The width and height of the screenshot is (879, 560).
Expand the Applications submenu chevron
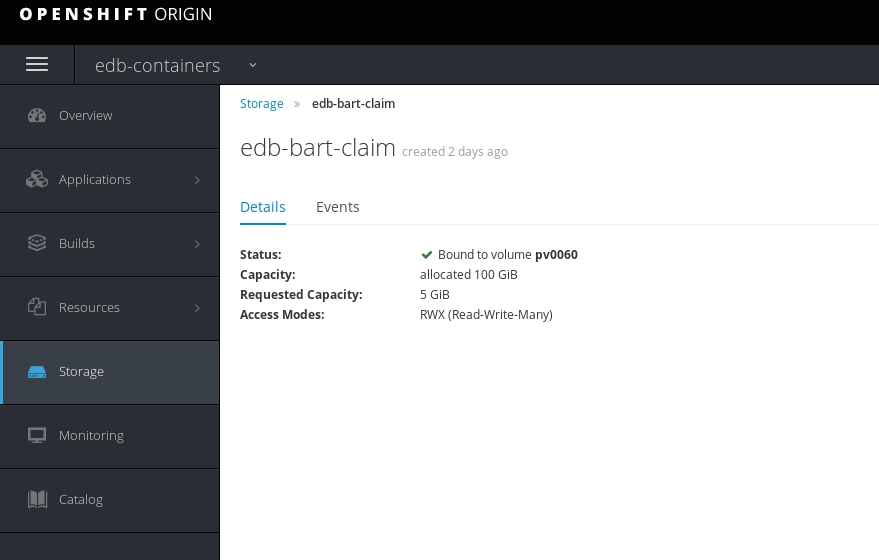(197, 180)
